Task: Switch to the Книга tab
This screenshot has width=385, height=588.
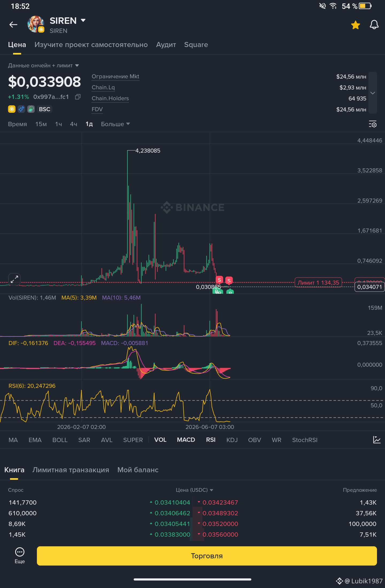Action: point(14,470)
